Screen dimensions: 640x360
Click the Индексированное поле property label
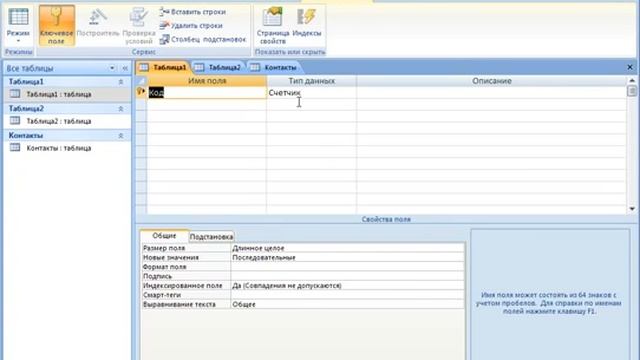point(182,286)
